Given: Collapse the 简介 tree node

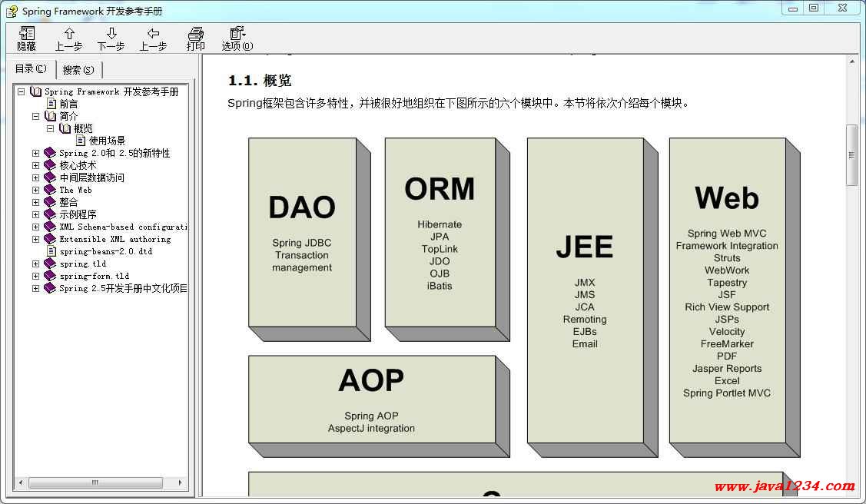Looking at the screenshot, I should coord(36,117).
